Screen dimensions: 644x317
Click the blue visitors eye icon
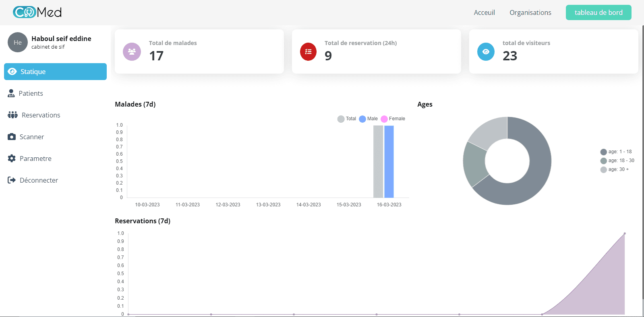(x=486, y=51)
